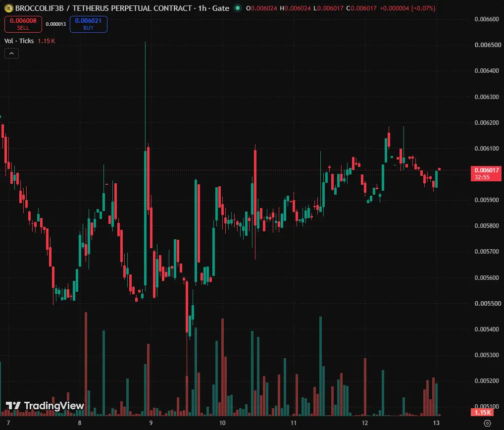Image resolution: width=504 pixels, height=430 pixels.
Task: Click the +0.000004 (+0.07%) change value
Action: (407, 8)
